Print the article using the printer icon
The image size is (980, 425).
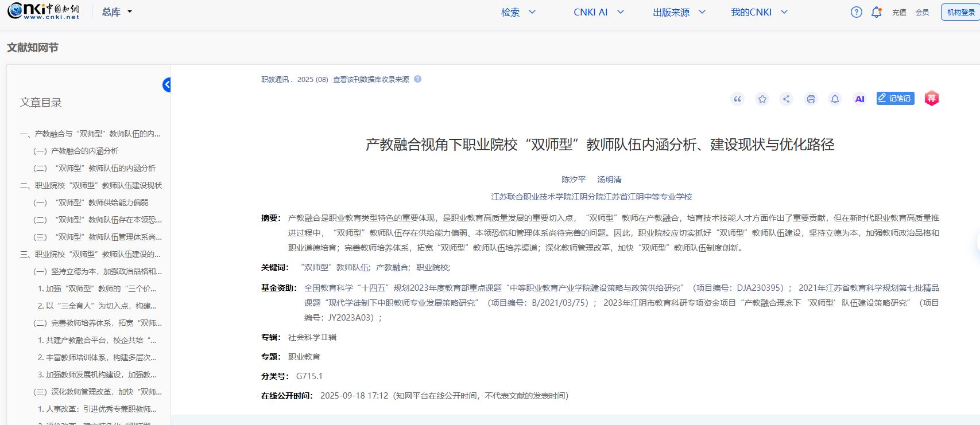pyautogui.click(x=811, y=99)
